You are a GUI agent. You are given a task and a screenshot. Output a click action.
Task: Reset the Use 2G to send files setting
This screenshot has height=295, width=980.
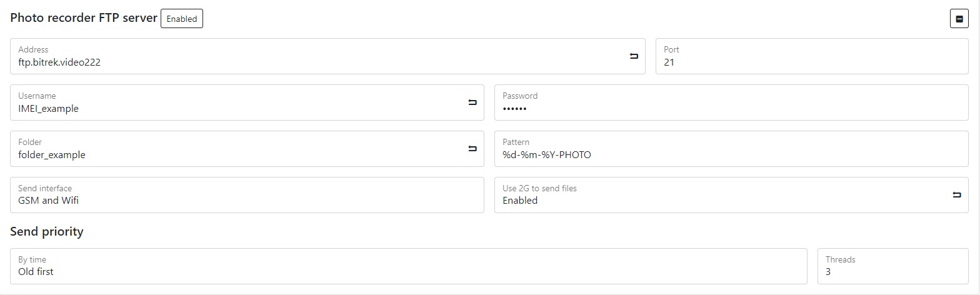pyautogui.click(x=957, y=195)
